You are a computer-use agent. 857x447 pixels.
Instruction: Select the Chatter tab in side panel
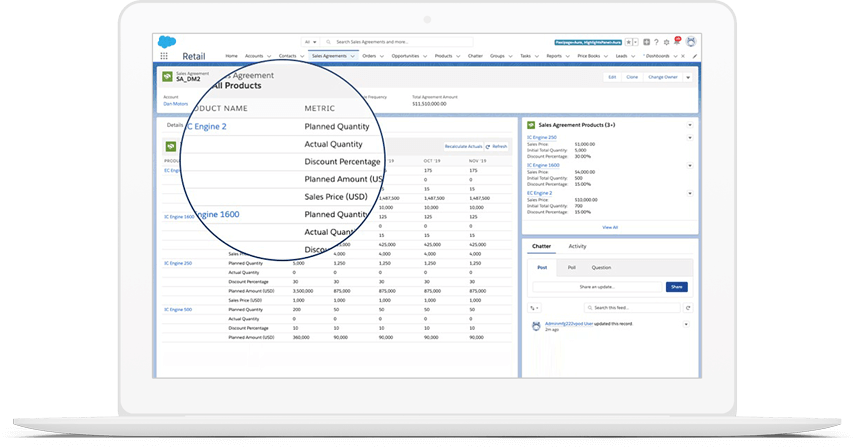(542, 246)
